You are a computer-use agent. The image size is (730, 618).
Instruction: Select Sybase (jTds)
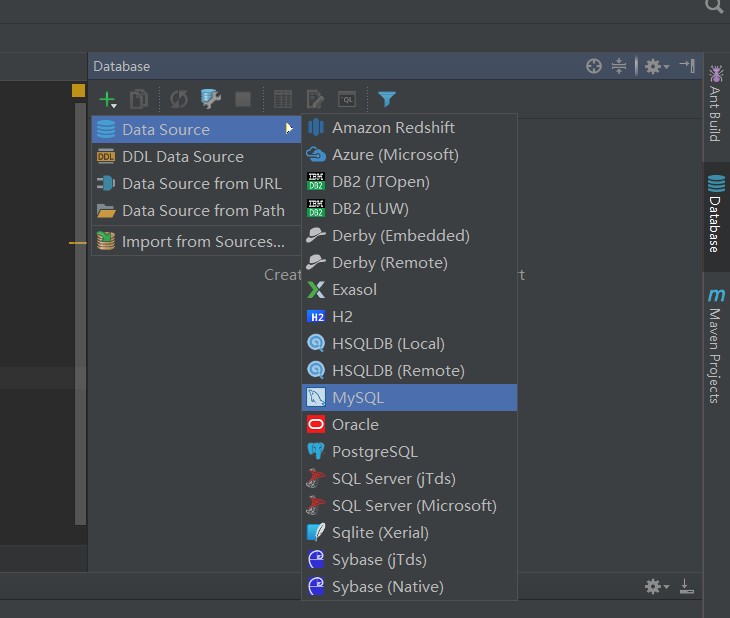point(409,560)
